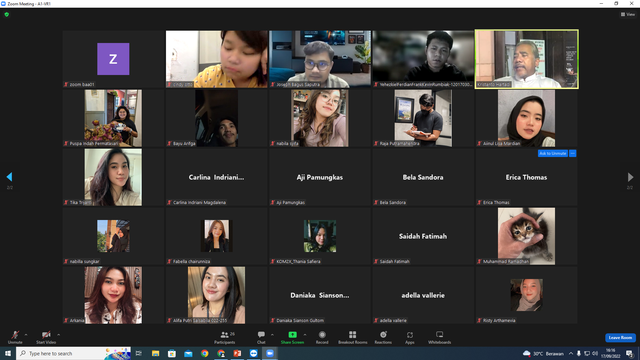Viewport: 640px width, 360px height.
Task: Click the Daniaka Sianson Gultom tile
Action: point(320,295)
